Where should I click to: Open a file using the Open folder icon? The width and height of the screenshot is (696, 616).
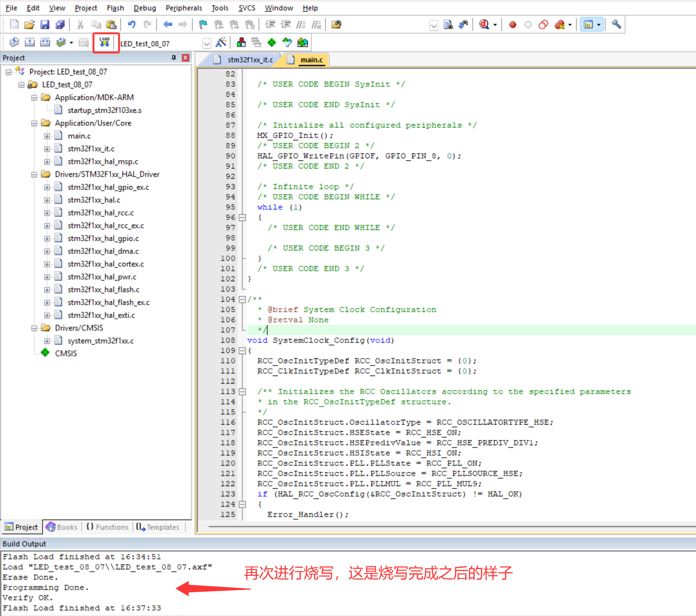click(x=29, y=25)
